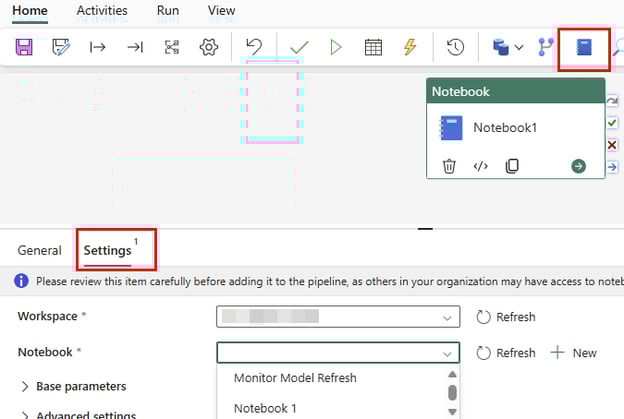Select Monitor Model Refresh from list
624x419 pixels.
pyautogui.click(x=295, y=378)
